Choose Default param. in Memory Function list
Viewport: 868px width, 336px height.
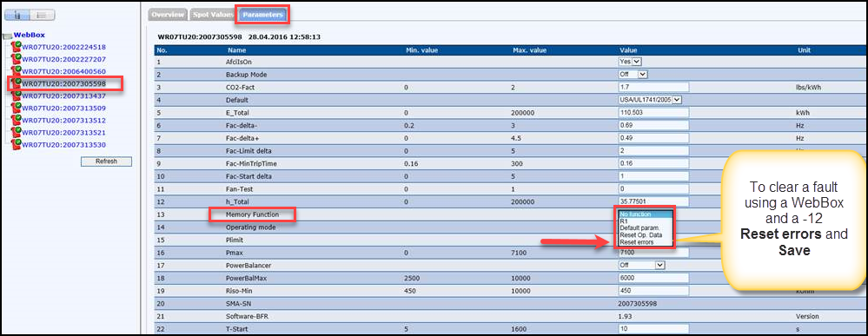646,228
